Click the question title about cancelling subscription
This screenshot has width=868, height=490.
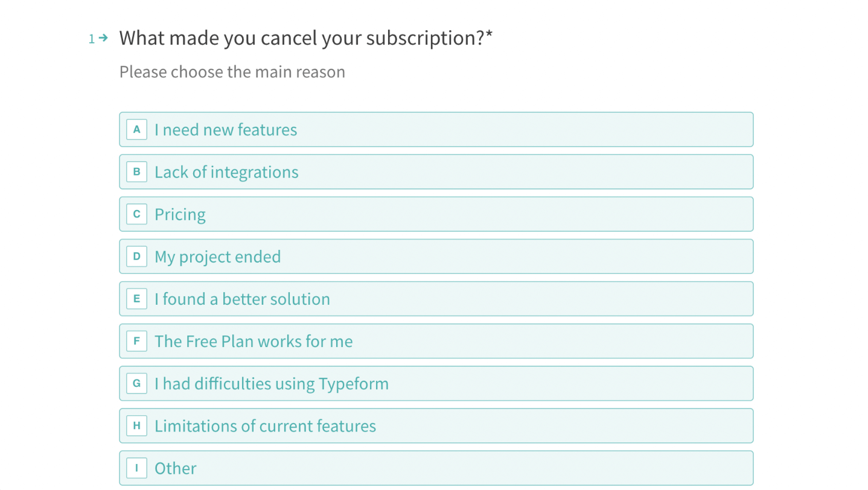(306, 37)
